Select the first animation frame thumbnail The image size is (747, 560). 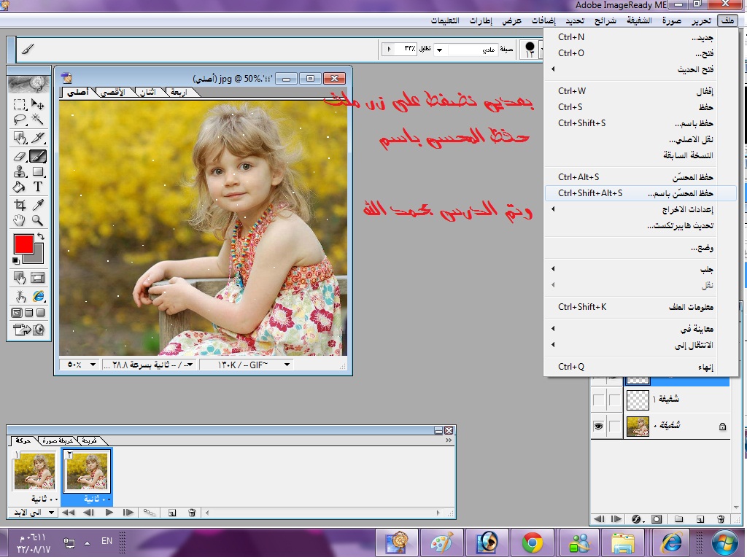34,470
